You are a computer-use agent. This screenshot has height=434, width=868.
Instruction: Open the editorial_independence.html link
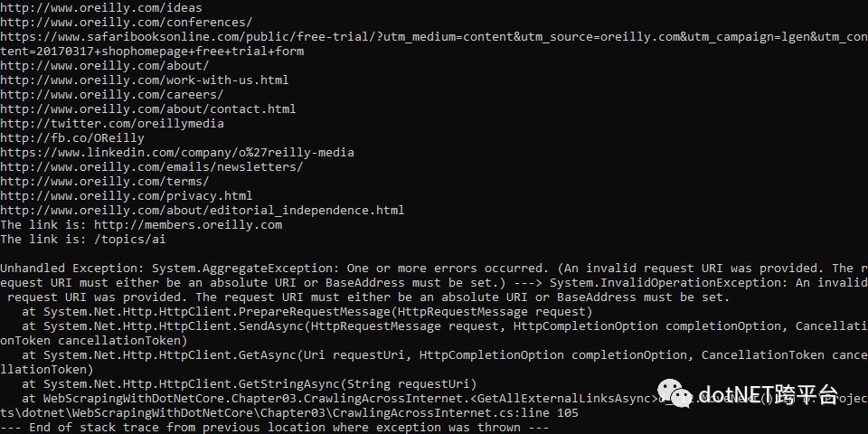point(202,210)
